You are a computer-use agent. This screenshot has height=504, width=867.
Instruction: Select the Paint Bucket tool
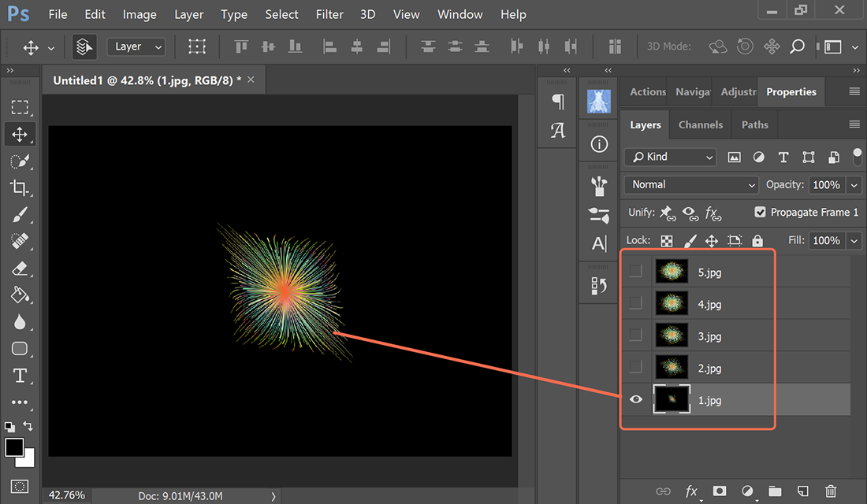[x=20, y=295]
